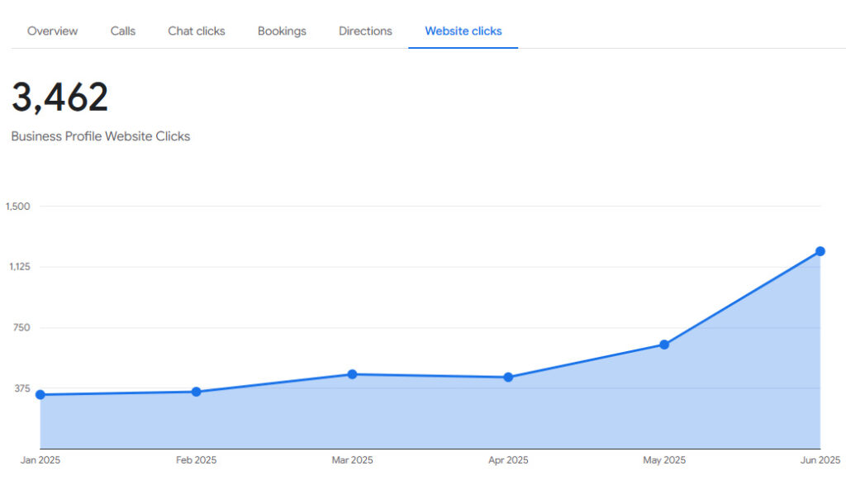Screen dimensions: 846x504
Task: Open the Directions tab
Action: [365, 31]
